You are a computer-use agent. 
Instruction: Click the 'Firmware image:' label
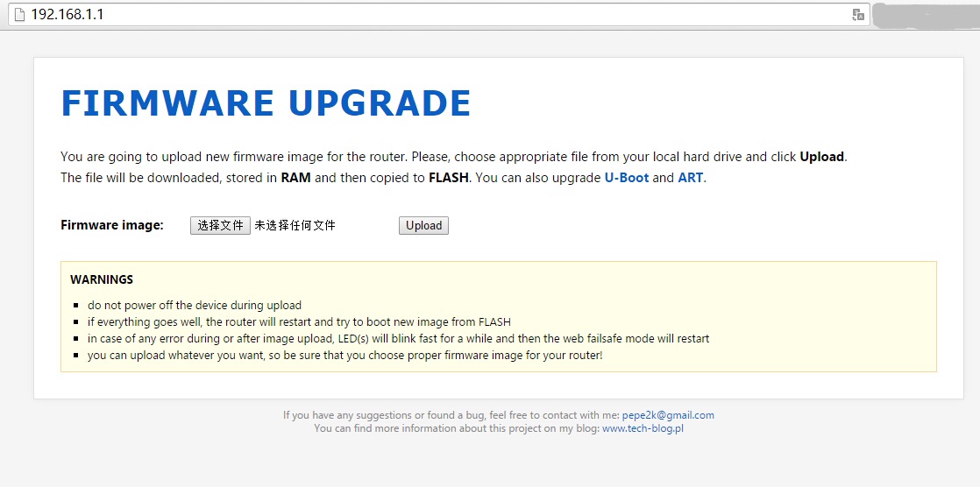112,225
